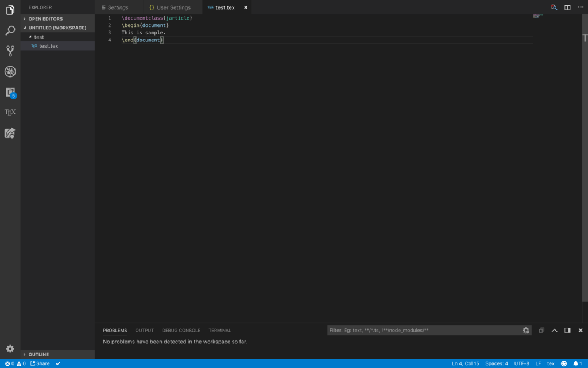Click the \begin{document} code line
Viewport: 588px width, 368px height.
(x=145, y=25)
